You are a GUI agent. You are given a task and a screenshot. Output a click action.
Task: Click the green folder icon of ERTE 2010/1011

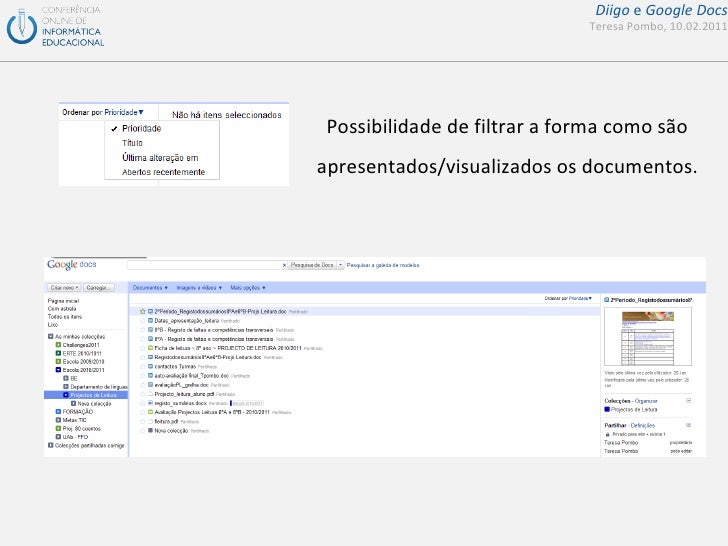click(58, 353)
